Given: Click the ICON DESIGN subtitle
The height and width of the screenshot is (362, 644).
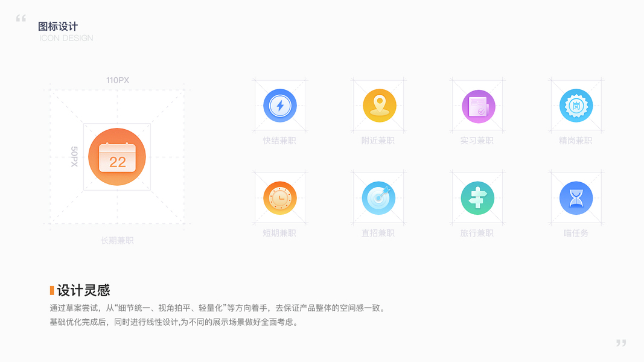Looking at the screenshot, I should [66, 38].
